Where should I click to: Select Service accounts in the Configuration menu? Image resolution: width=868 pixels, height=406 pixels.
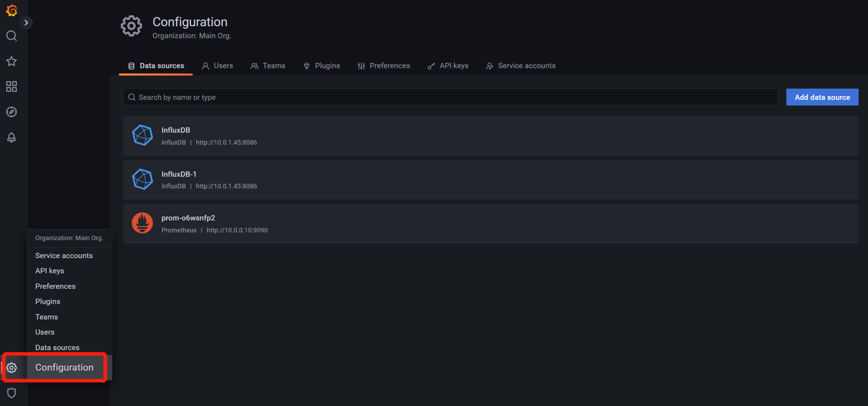click(64, 256)
